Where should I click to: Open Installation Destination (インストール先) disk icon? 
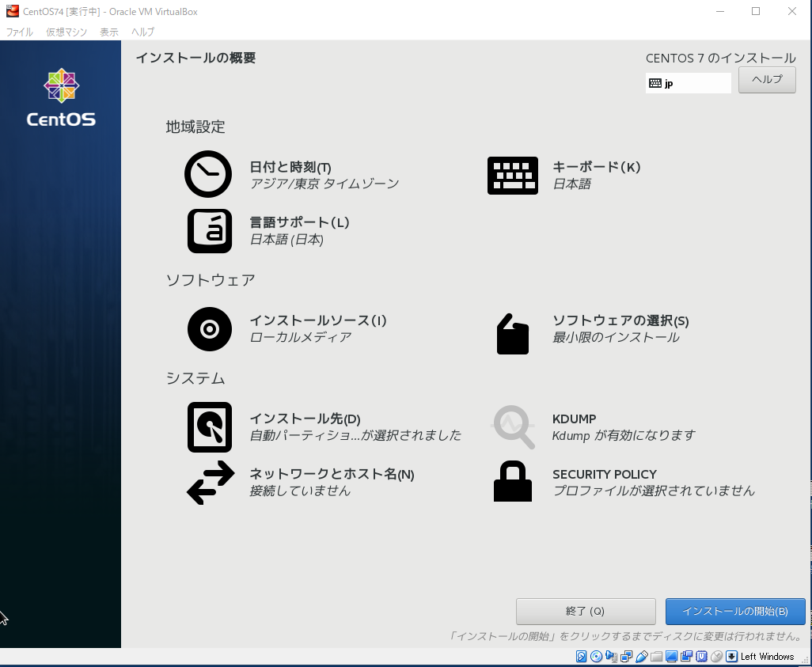click(209, 427)
